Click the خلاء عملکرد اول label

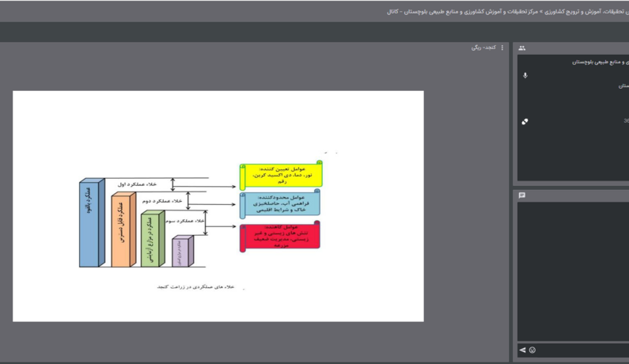(137, 184)
